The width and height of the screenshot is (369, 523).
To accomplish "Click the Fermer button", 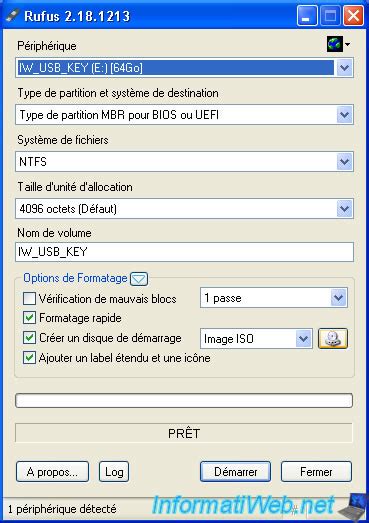I will click(x=316, y=472).
